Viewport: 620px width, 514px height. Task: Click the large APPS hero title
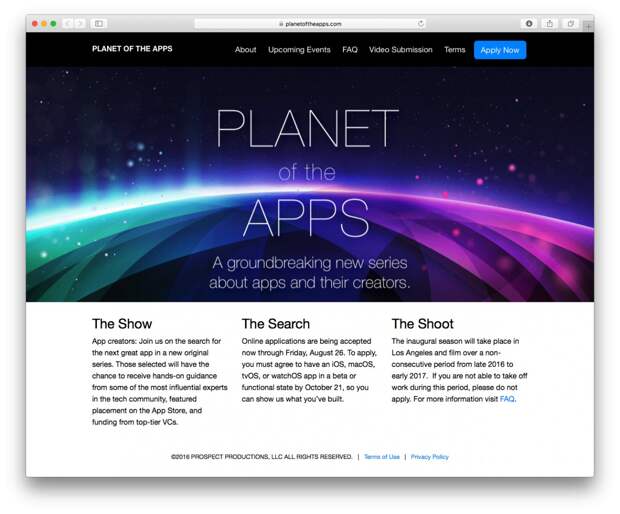point(306,217)
